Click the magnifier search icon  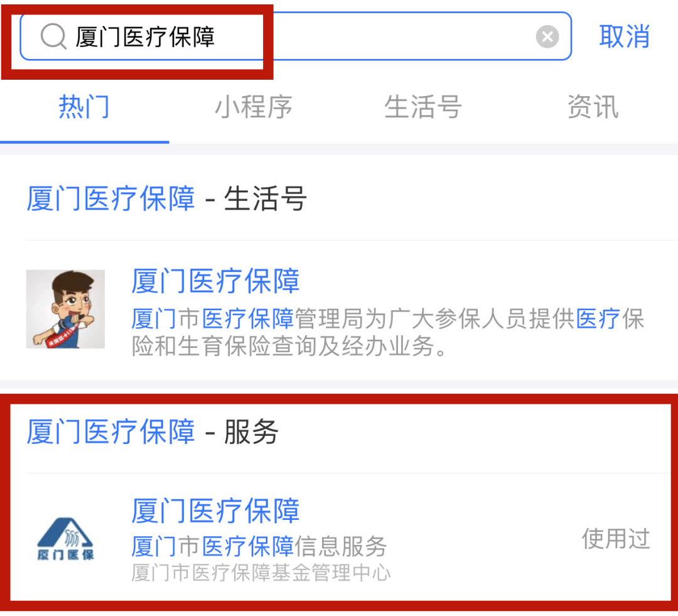click(x=53, y=36)
